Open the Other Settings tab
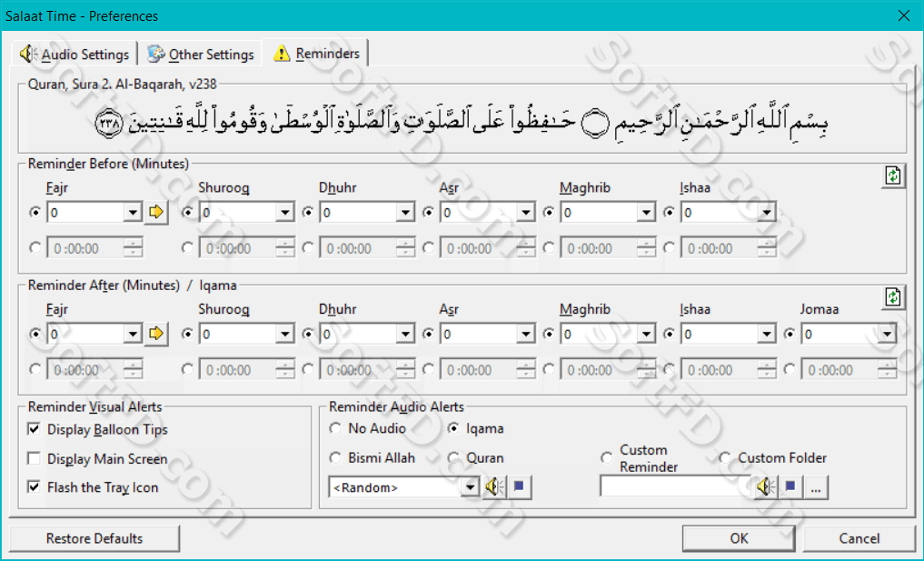 pyautogui.click(x=201, y=55)
